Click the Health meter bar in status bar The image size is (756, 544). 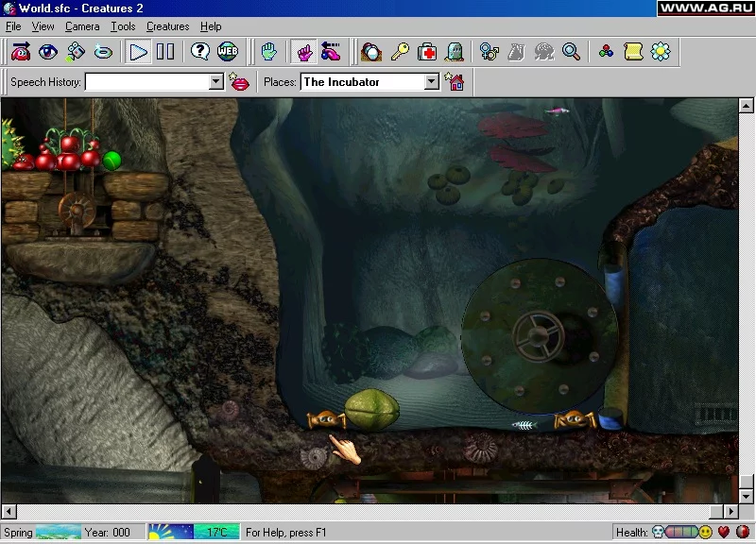click(x=681, y=532)
